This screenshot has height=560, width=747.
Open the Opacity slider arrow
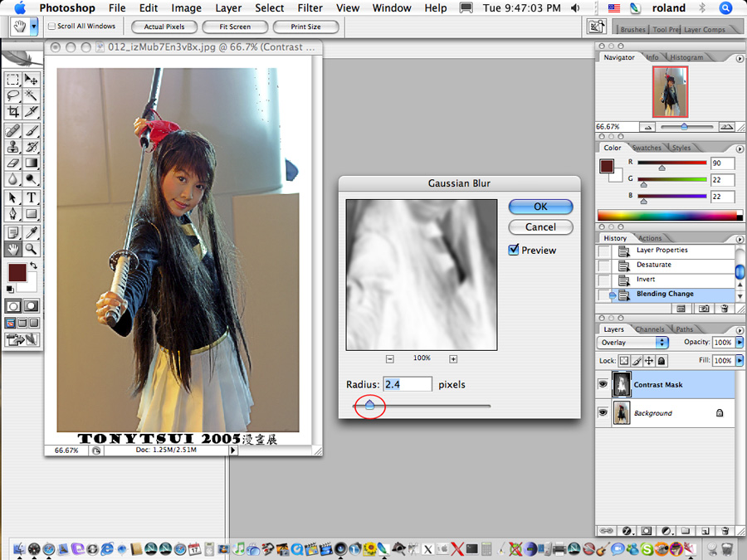[x=740, y=343]
